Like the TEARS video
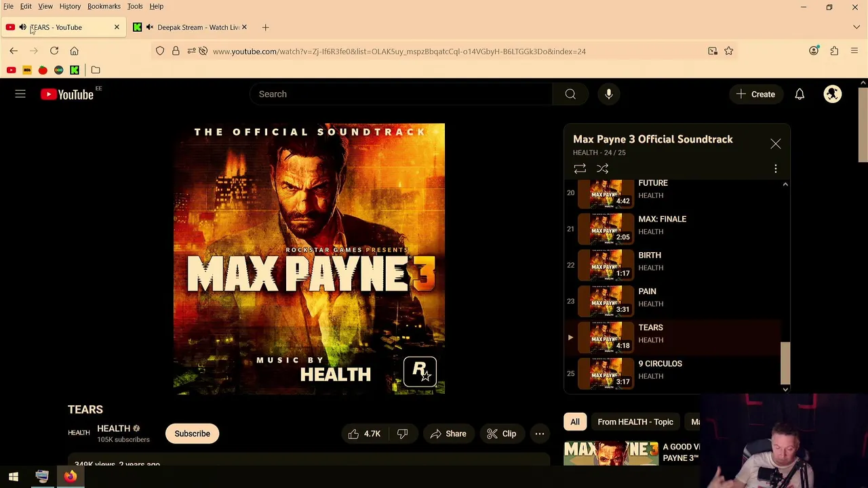Image resolution: width=868 pixels, height=488 pixels. click(364, 434)
